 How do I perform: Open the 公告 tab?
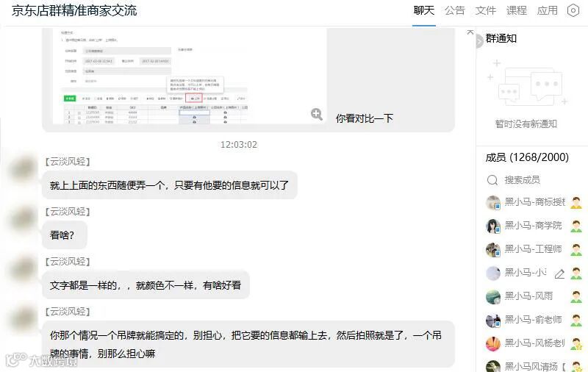click(x=454, y=10)
